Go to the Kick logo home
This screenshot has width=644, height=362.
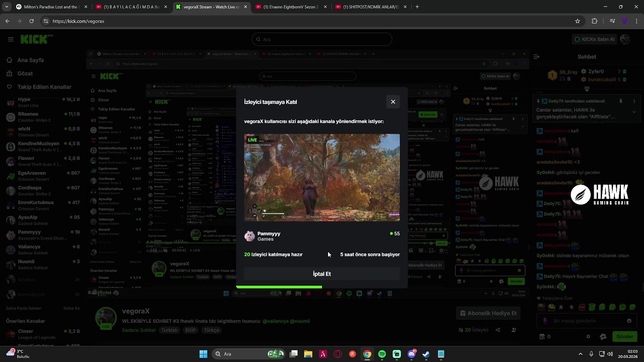click(37, 39)
